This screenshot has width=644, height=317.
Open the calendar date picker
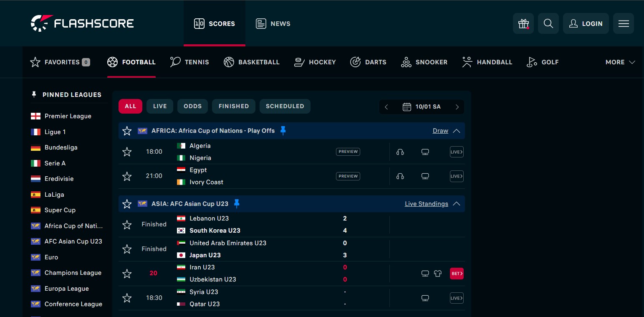point(407,107)
